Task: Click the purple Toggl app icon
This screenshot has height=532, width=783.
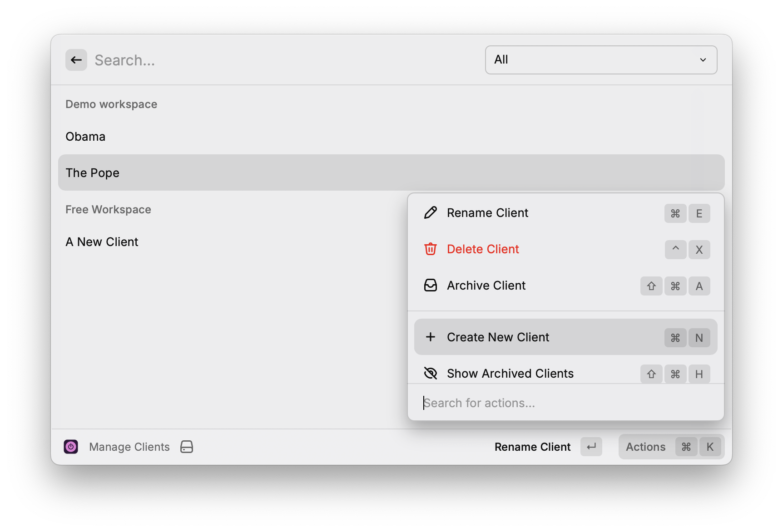Action: coord(71,447)
